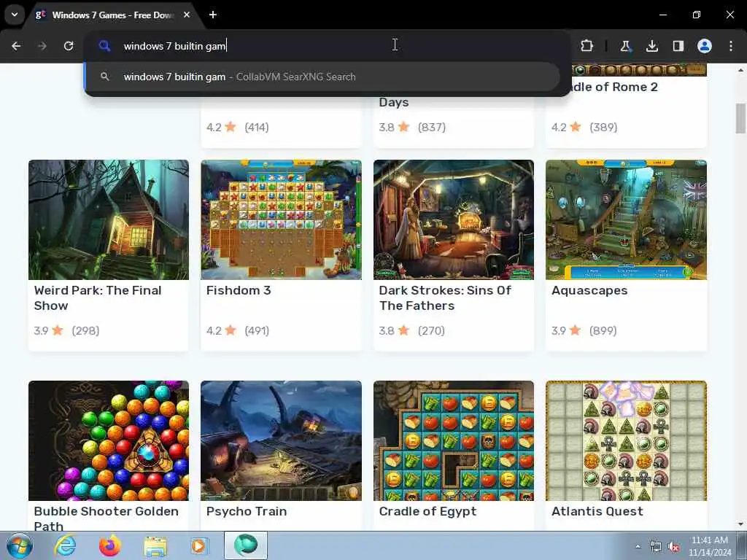Open the Psycho Train game thumbnail
The image size is (747, 560).
(x=281, y=440)
